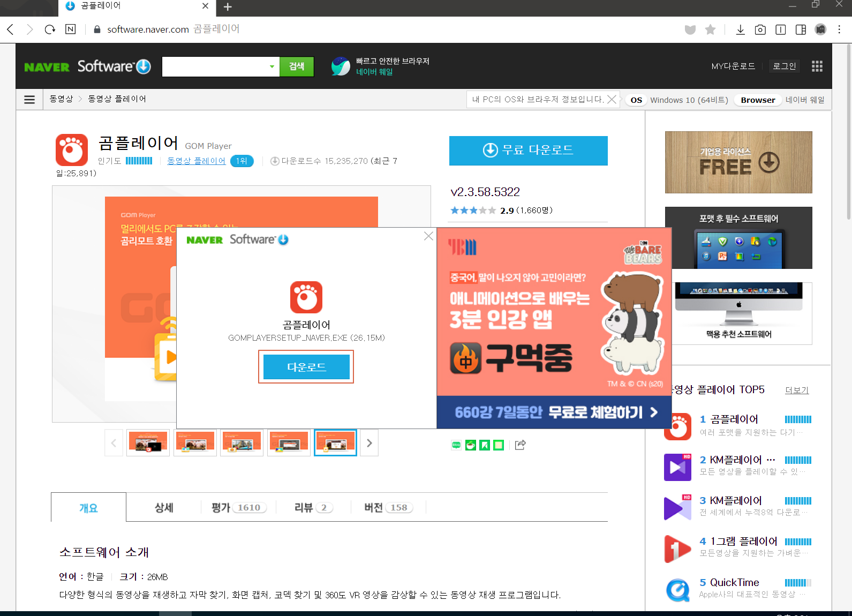Open Naver Whale browser promo icon

(341, 66)
